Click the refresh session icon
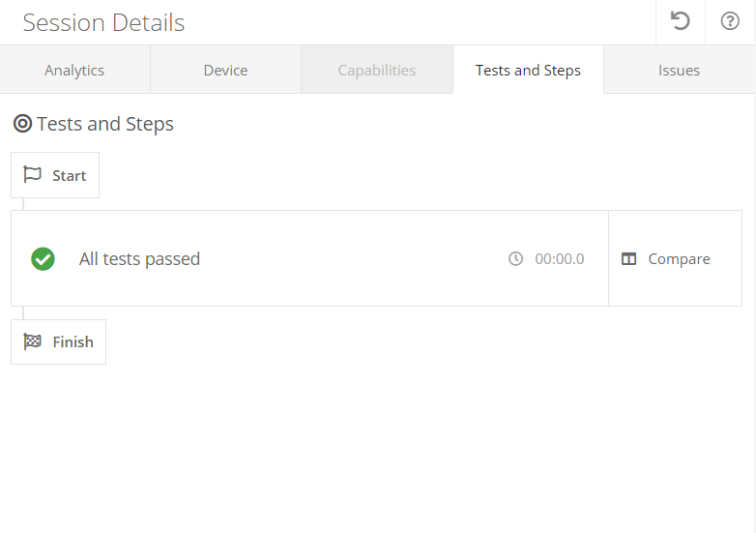Viewport: 756px width, 533px height. [x=681, y=21]
